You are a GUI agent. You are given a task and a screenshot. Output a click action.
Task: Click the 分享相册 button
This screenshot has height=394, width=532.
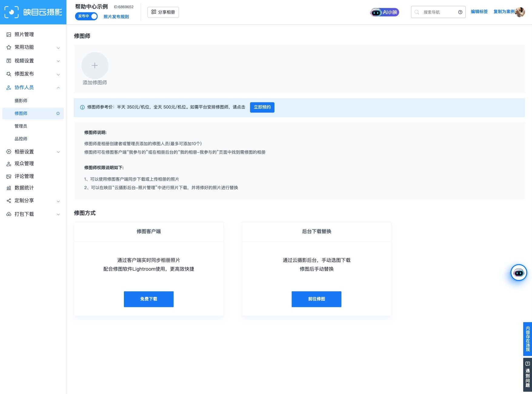tap(163, 12)
